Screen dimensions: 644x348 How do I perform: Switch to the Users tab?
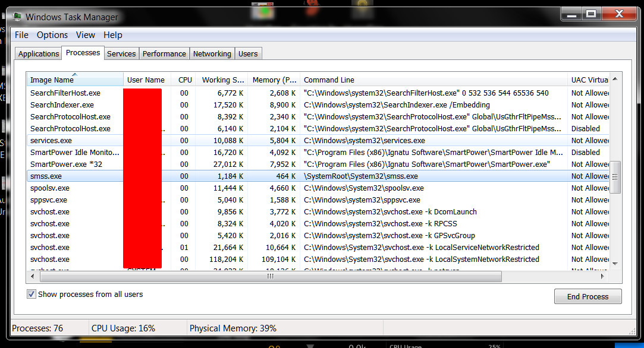tap(248, 54)
